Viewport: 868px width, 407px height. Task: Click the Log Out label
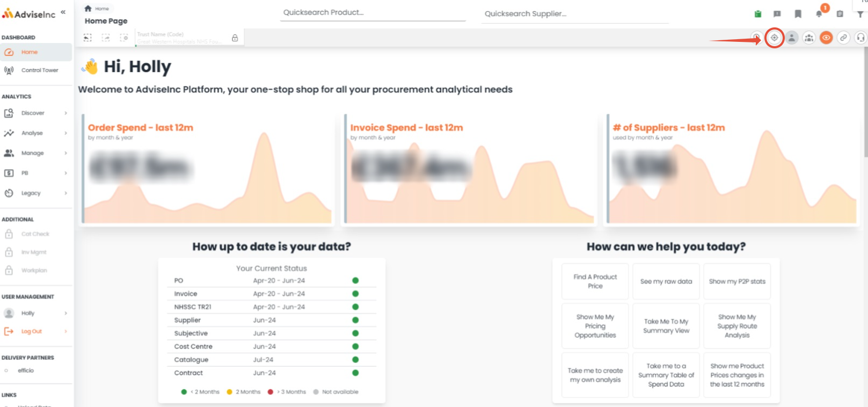point(32,331)
